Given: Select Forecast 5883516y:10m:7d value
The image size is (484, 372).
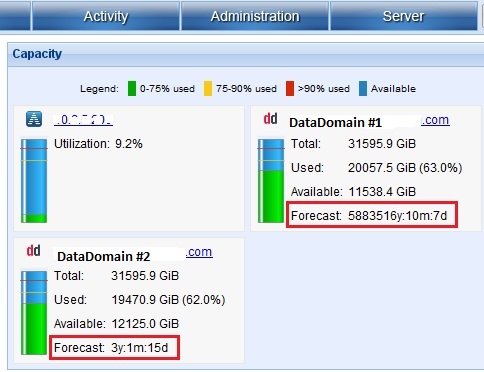Looking at the screenshot, I should click(x=397, y=216).
